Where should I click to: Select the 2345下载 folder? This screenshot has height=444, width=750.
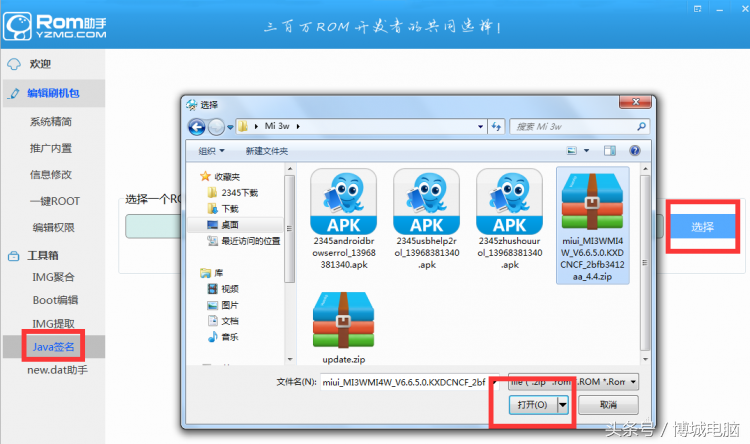pos(240,193)
